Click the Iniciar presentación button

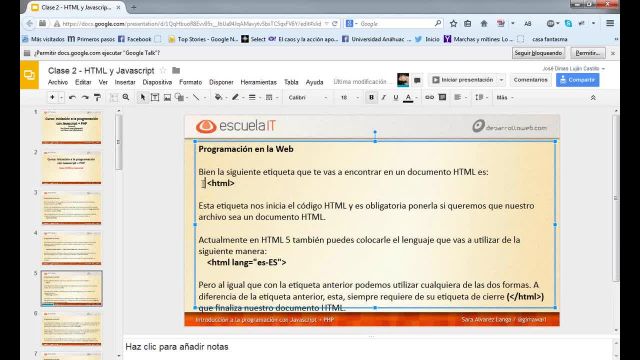click(463, 80)
